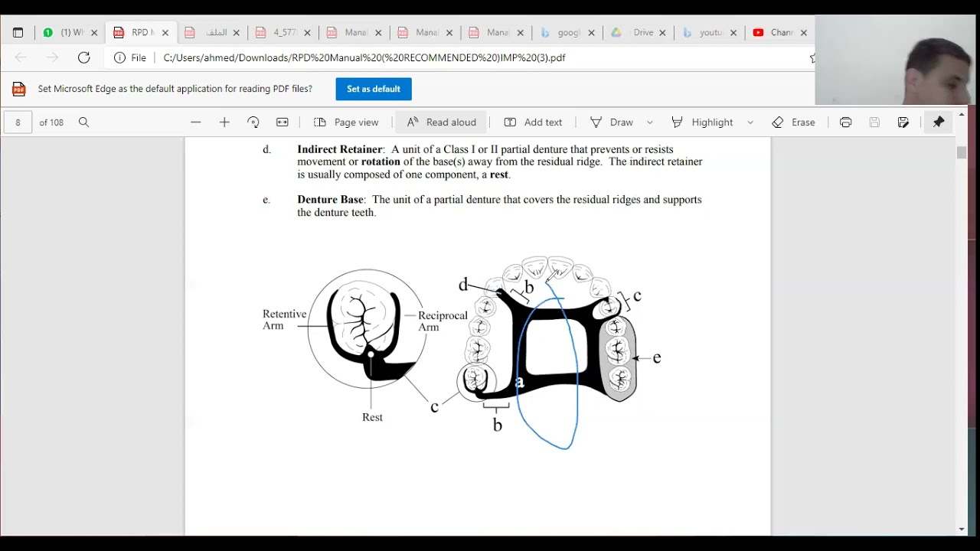Close the WhatsApp tab
The height and width of the screenshot is (551, 980).
click(95, 33)
